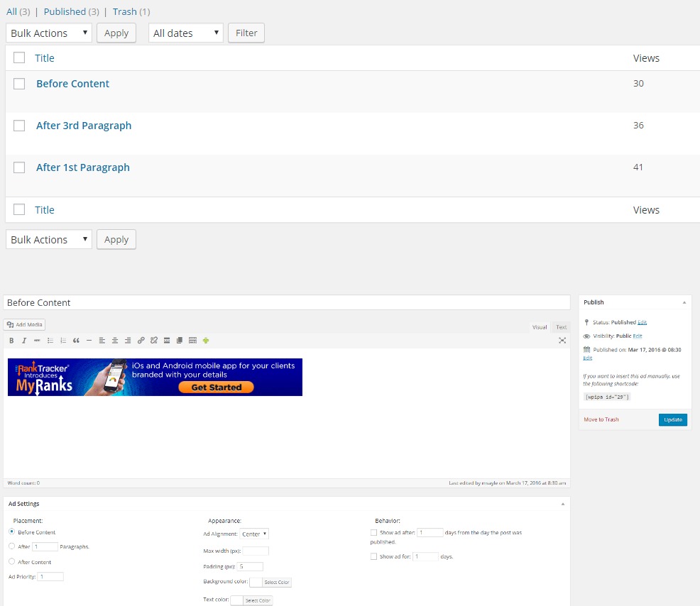
Task: Enable Show ad for checkbox
Action: point(373,556)
